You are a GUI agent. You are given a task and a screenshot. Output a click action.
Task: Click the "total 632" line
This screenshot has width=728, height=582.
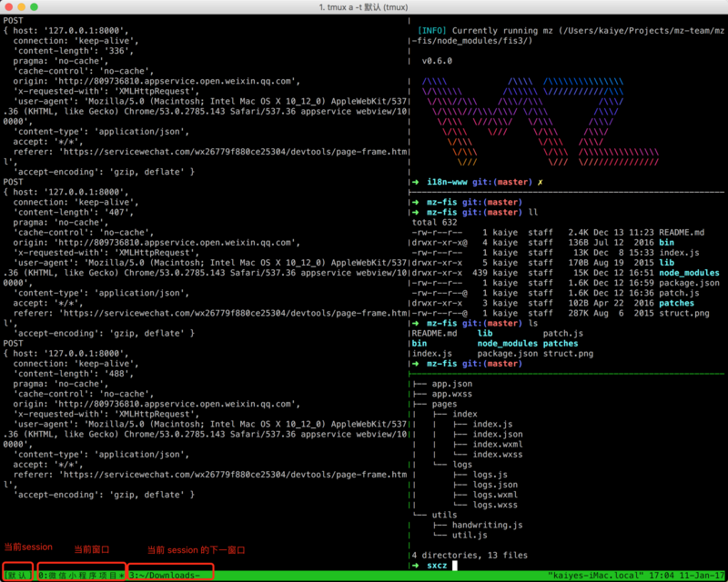click(x=435, y=222)
